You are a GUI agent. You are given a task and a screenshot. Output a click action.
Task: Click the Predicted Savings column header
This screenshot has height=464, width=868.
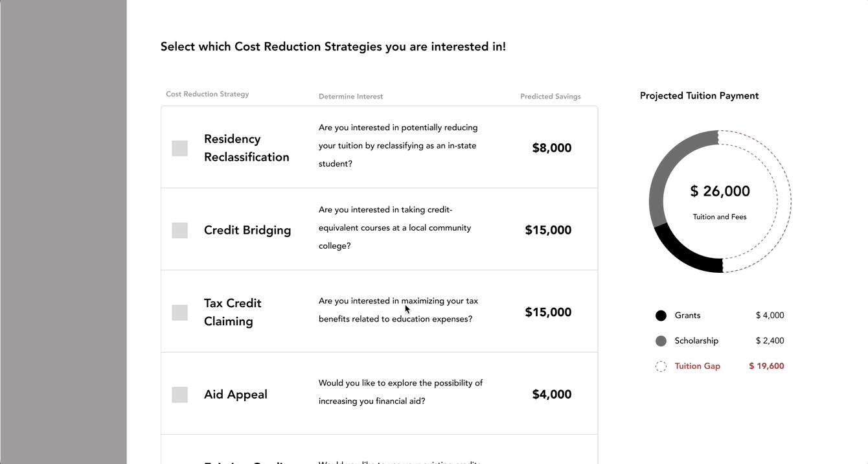pos(550,97)
